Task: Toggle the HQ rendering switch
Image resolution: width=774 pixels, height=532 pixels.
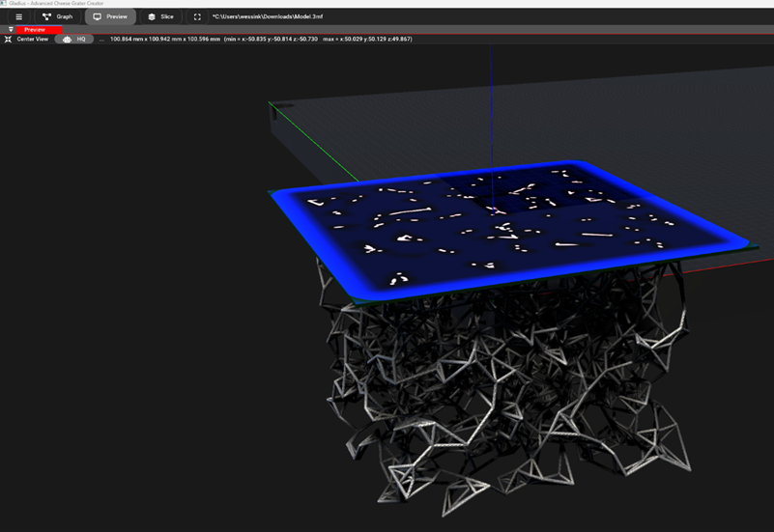Action: 73,39
